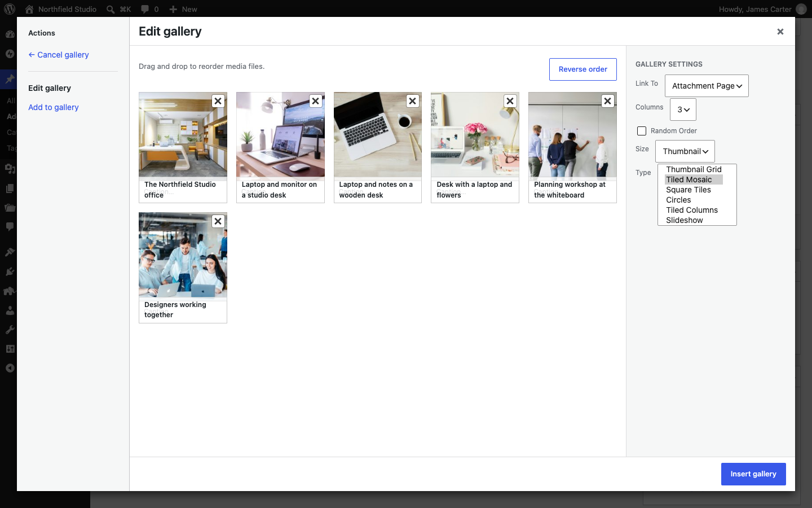
Task: Open Users icon in admin sidebar
Action: pos(10,310)
